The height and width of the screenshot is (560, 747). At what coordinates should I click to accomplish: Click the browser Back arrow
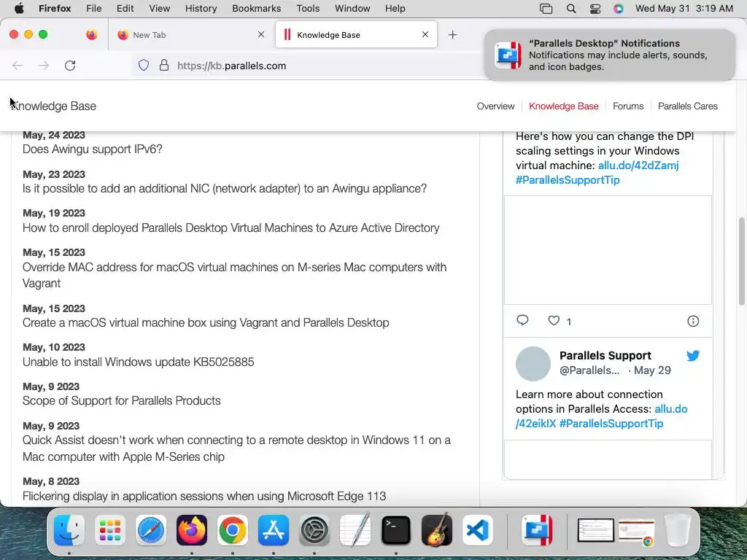coord(18,66)
